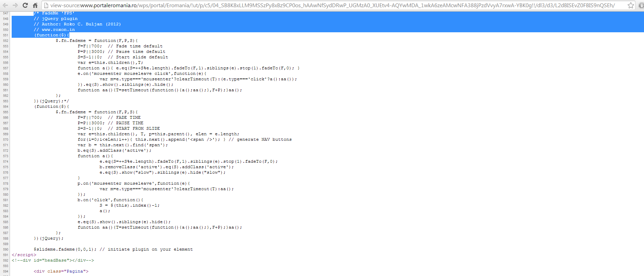
Task: Open the browser home page icon
Action: 35,5
